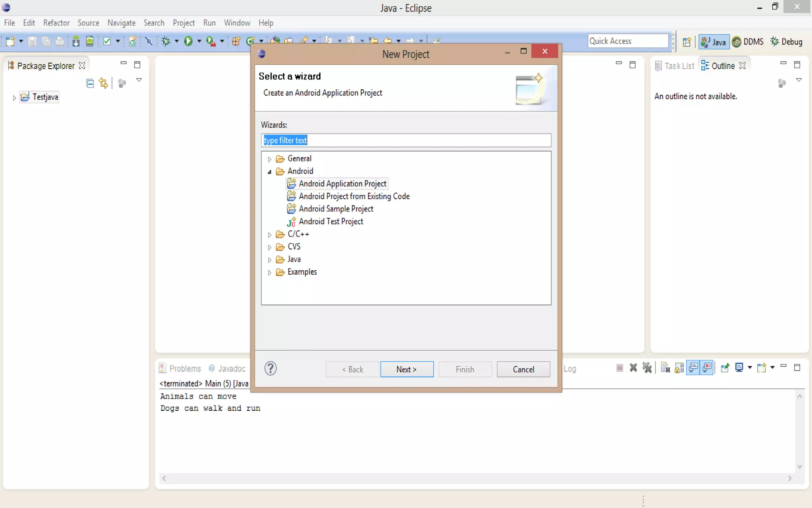This screenshot has width=812, height=508.
Task: Click the Print toolbar icon
Action: pos(59,41)
